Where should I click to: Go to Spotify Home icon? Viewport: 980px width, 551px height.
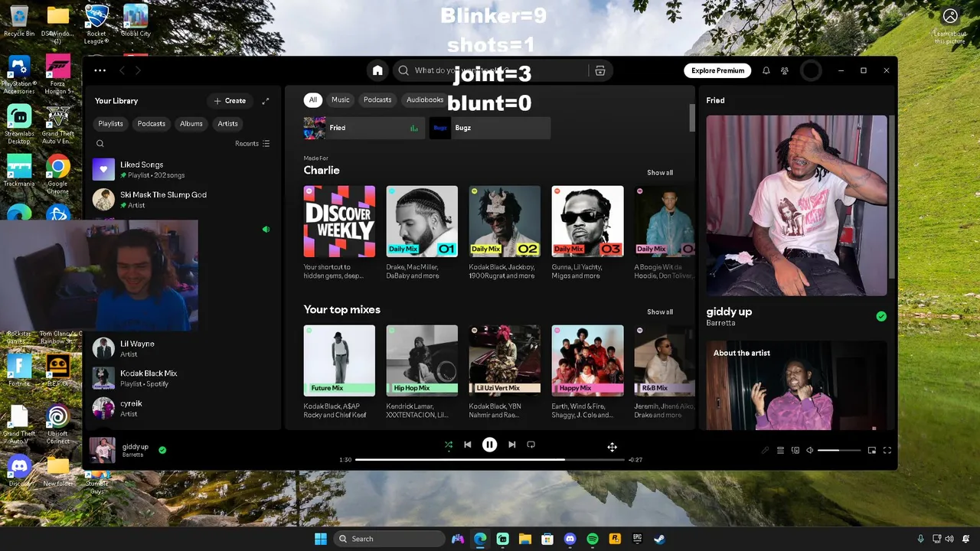tap(377, 70)
